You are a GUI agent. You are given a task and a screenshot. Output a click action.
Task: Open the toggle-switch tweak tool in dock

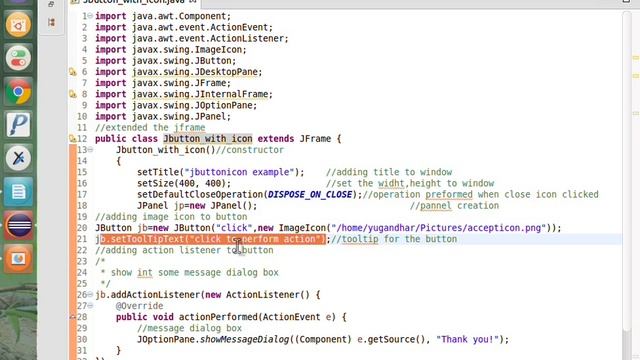18,58
